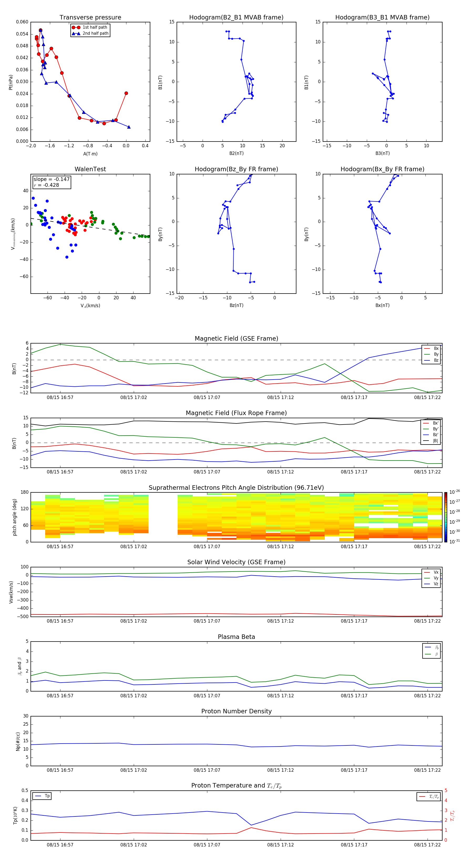
Task: Click the 'Bx' legend entry in GSE magnetic field
Action: [431, 349]
